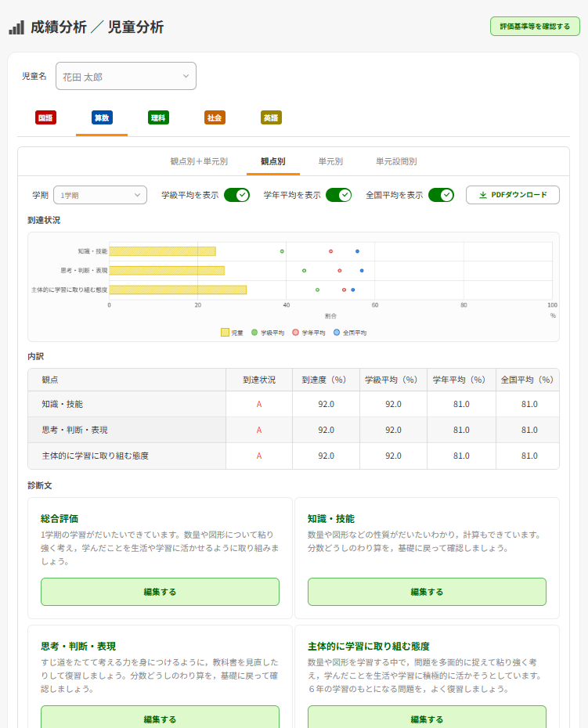Select the 理科 subject badge
The image size is (588, 728).
[x=158, y=117]
